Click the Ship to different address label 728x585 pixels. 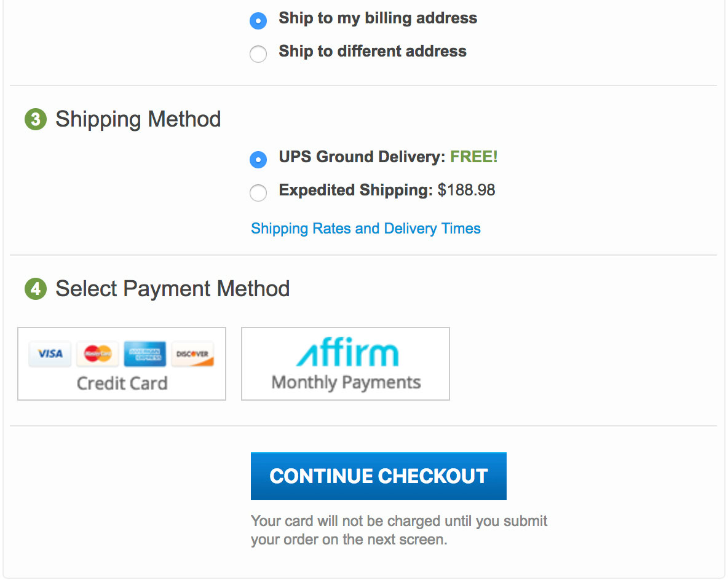click(x=373, y=51)
